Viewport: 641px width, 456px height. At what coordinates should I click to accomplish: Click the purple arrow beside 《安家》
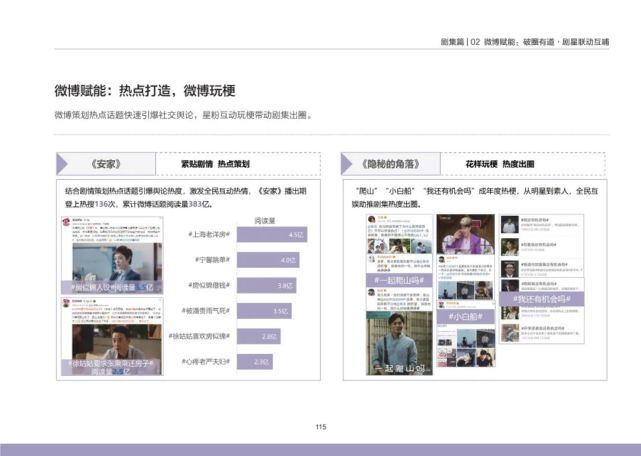(x=62, y=164)
